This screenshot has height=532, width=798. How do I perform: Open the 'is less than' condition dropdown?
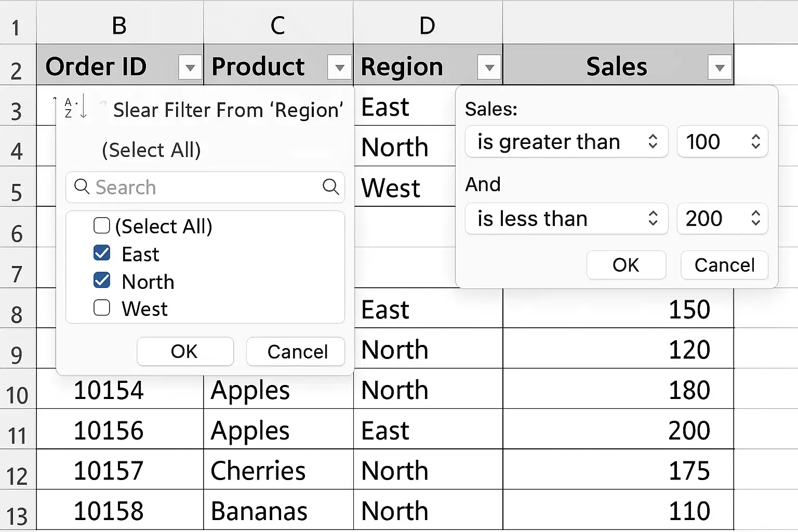click(566, 218)
